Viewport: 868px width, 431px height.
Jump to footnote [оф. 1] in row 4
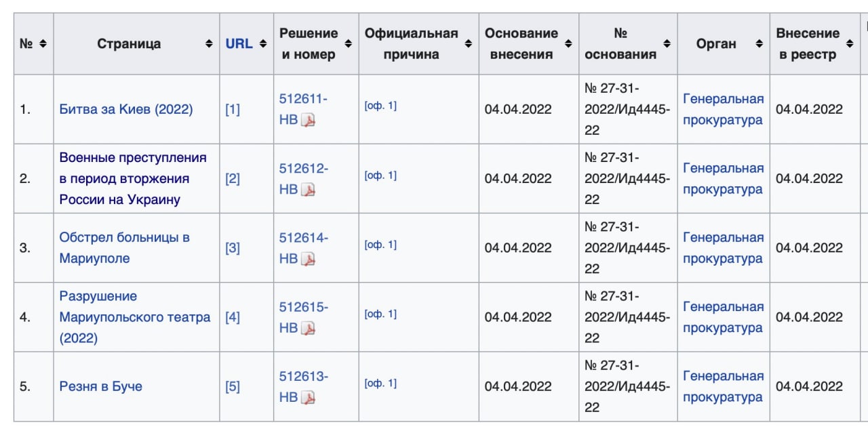[380, 314]
